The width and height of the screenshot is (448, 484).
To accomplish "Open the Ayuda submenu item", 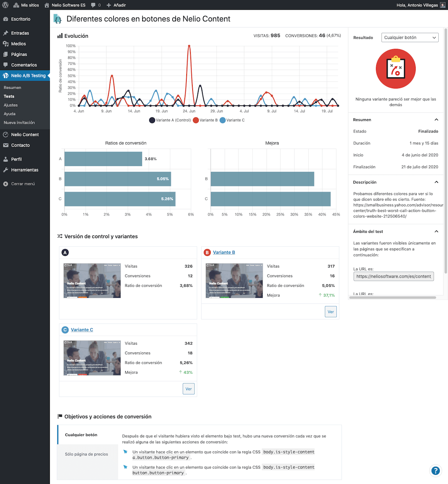I will (10, 114).
